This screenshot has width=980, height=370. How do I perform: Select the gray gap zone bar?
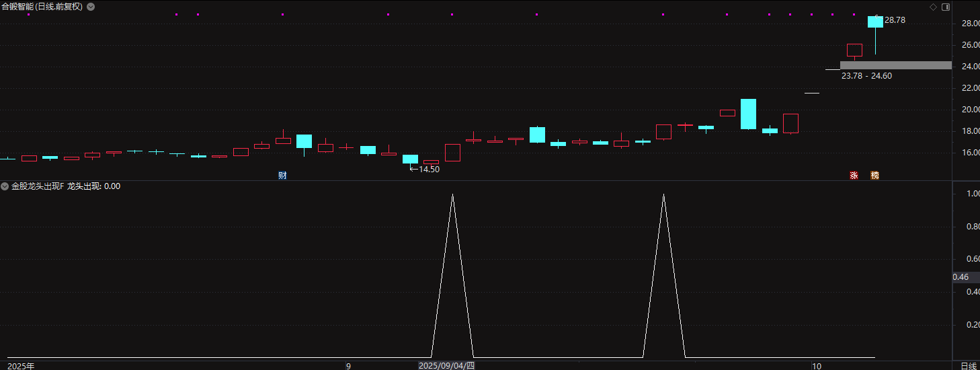tap(896, 65)
